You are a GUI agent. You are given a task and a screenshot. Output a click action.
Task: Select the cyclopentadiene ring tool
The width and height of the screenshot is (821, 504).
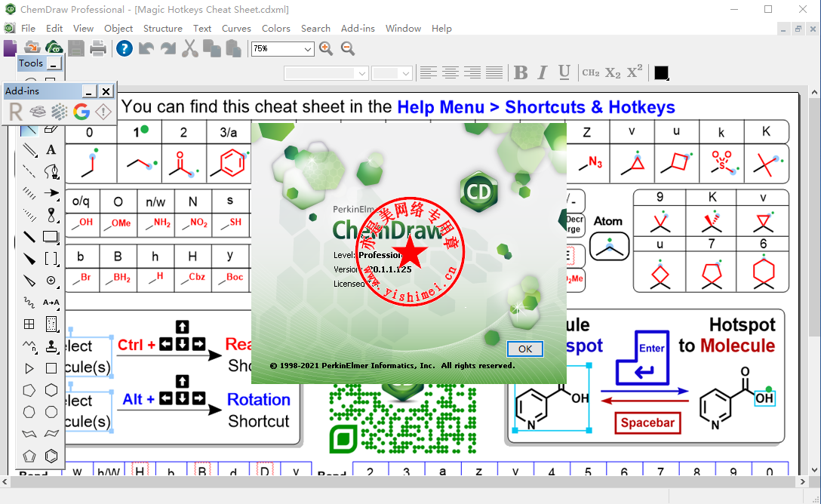click(29, 456)
